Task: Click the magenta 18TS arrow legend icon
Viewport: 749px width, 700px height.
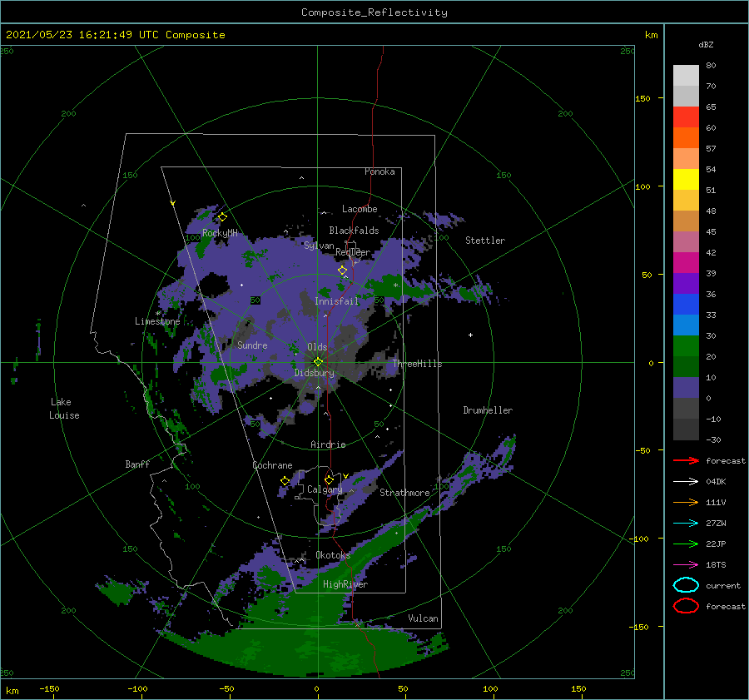Action: click(686, 564)
